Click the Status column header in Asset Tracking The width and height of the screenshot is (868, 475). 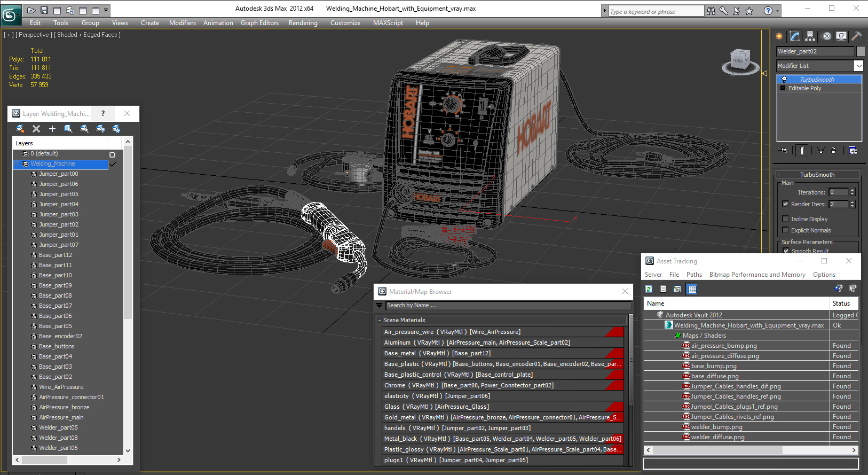pos(843,303)
